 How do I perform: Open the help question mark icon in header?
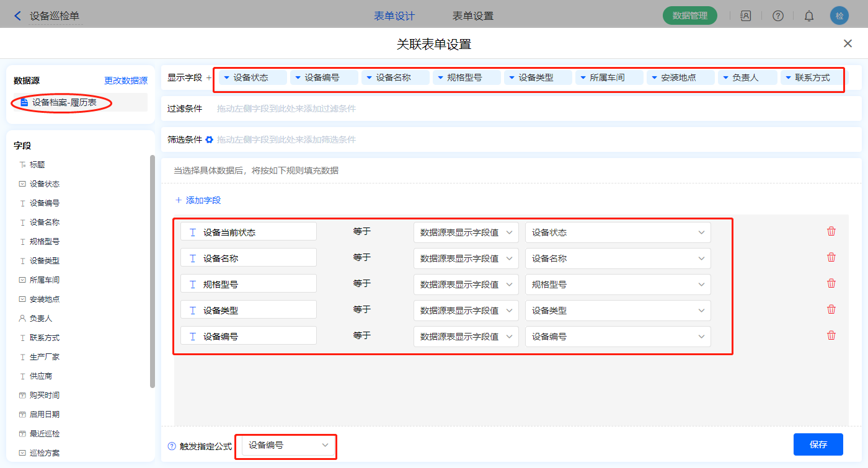point(777,16)
